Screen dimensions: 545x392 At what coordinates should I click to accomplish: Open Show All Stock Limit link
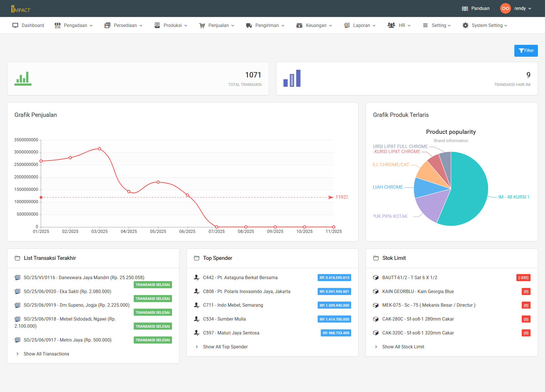click(403, 347)
